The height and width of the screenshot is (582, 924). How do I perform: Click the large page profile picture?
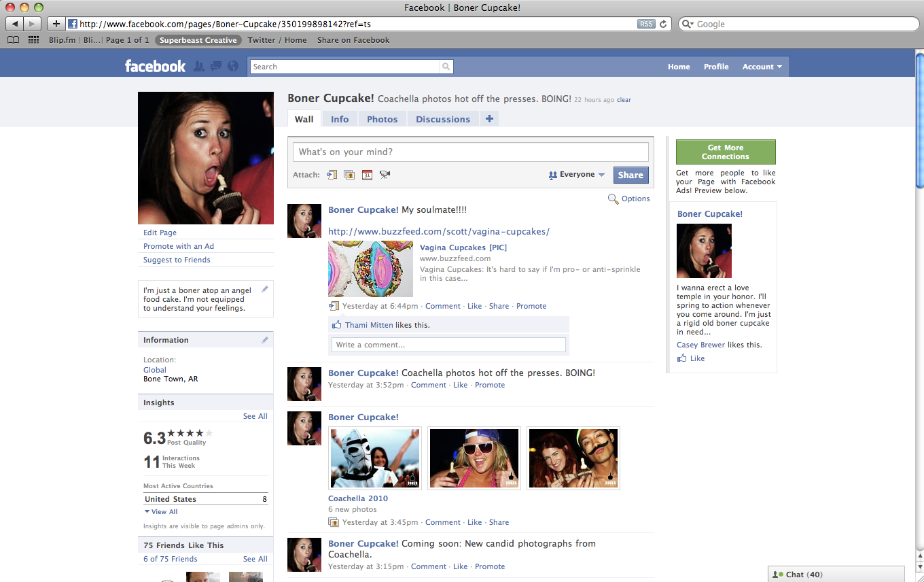pyautogui.click(x=206, y=158)
